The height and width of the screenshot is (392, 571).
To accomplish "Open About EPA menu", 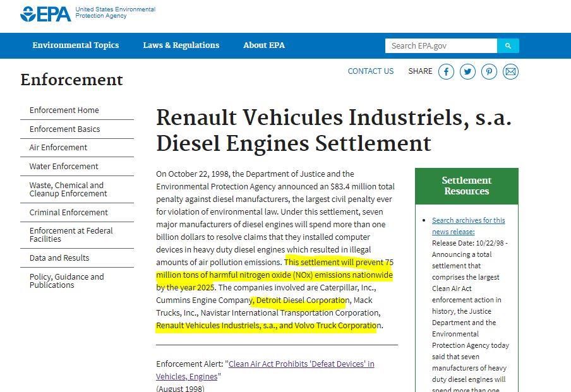I will pos(264,45).
